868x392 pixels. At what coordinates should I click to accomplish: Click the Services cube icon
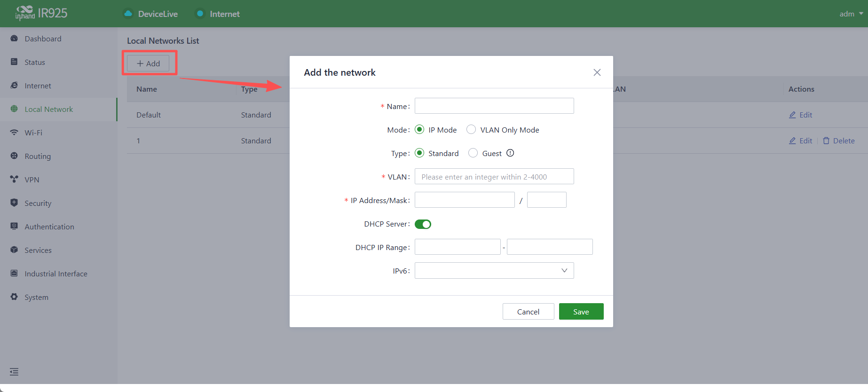pos(14,250)
